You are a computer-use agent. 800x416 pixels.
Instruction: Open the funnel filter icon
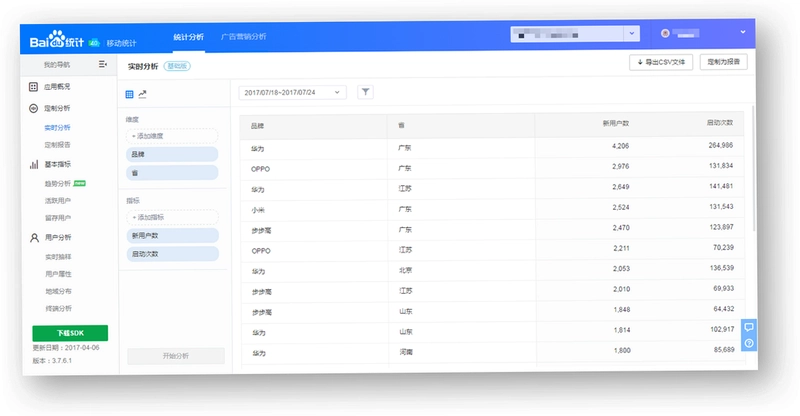click(x=365, y=92)
